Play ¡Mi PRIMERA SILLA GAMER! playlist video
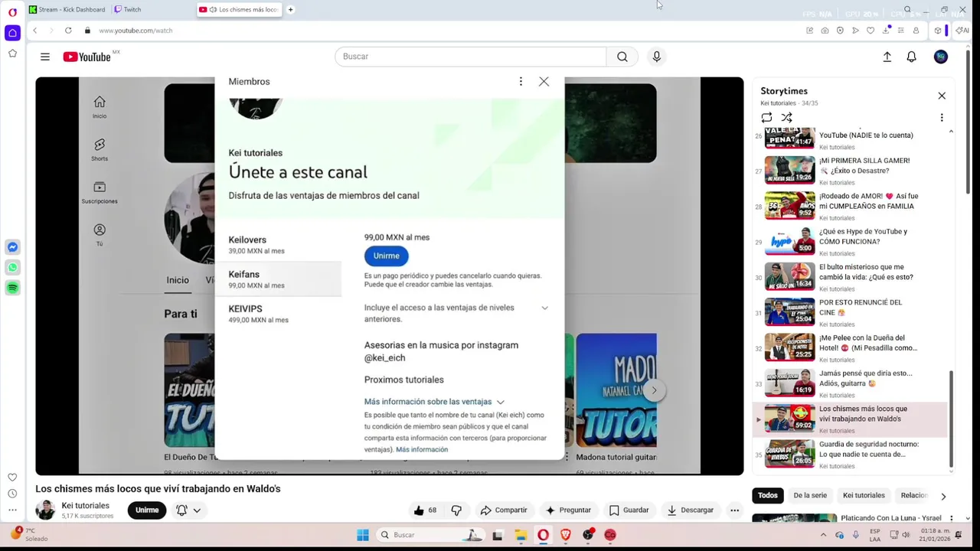This screenshot has height=551, width=980. (x=849, y=170)
